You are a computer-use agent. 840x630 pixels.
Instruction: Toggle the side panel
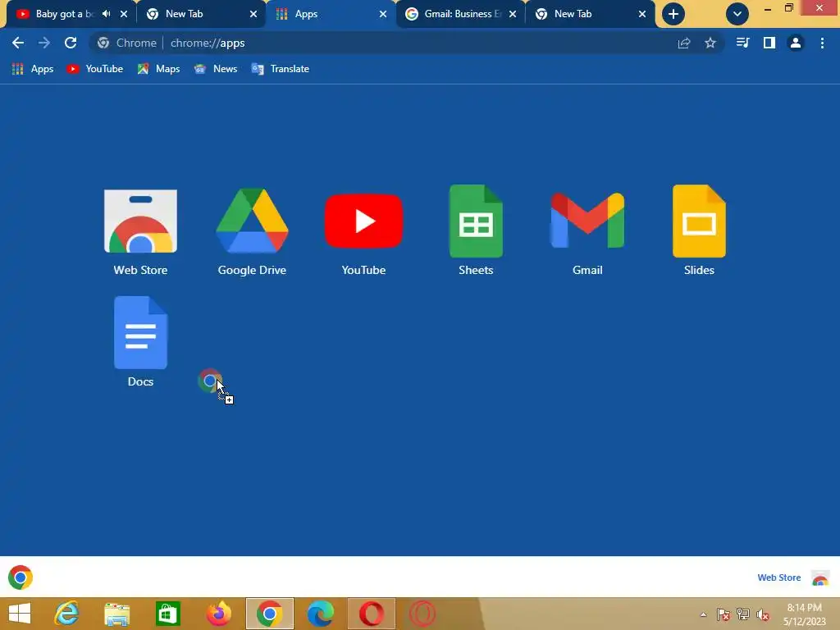pyautogui.click(x=769, y=43)
